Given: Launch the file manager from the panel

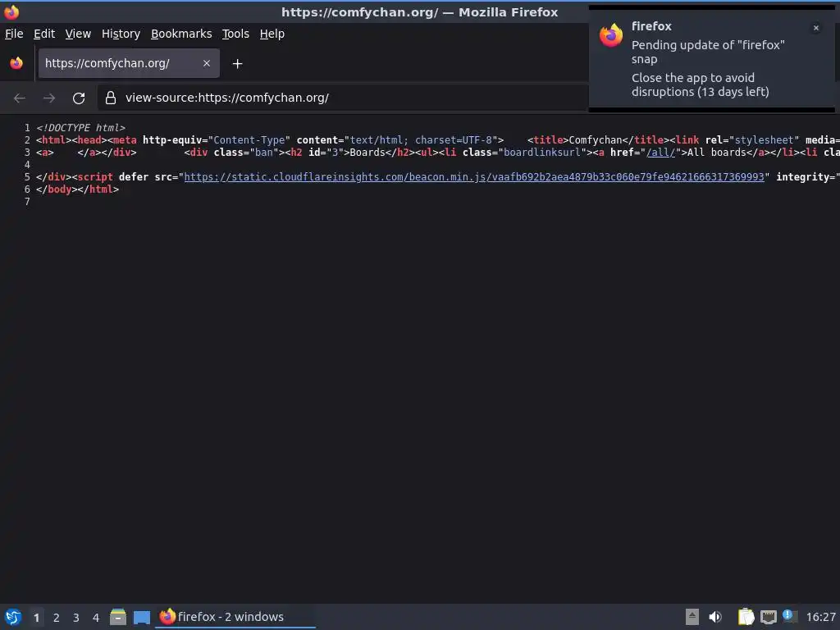Looking at the screenshot, I should coord(118,617).
